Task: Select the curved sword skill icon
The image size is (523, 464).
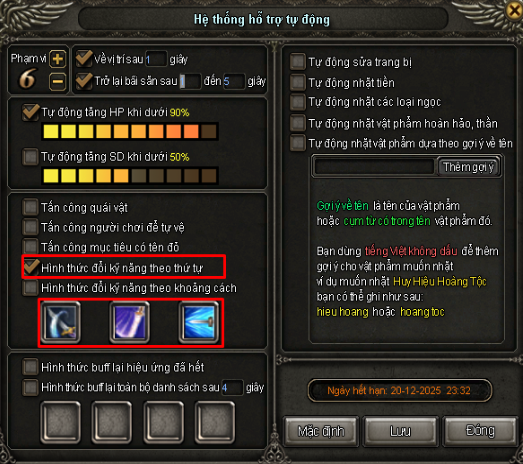Action: coord(60,322)
